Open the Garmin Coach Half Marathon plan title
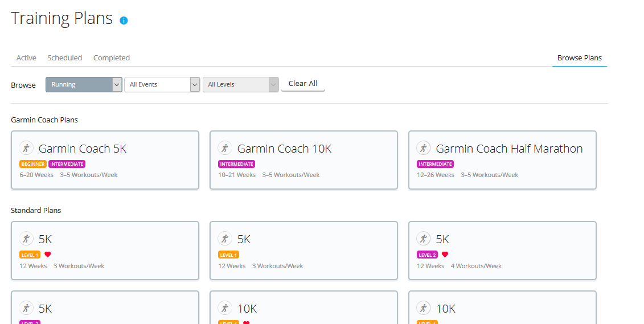Viewport: 644px width, 324px height. 509,149
